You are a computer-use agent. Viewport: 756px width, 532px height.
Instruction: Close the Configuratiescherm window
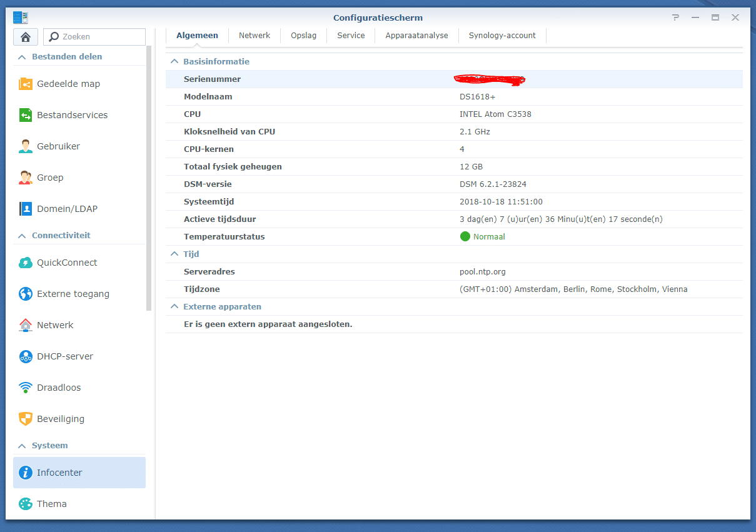[x=735, y=18]
